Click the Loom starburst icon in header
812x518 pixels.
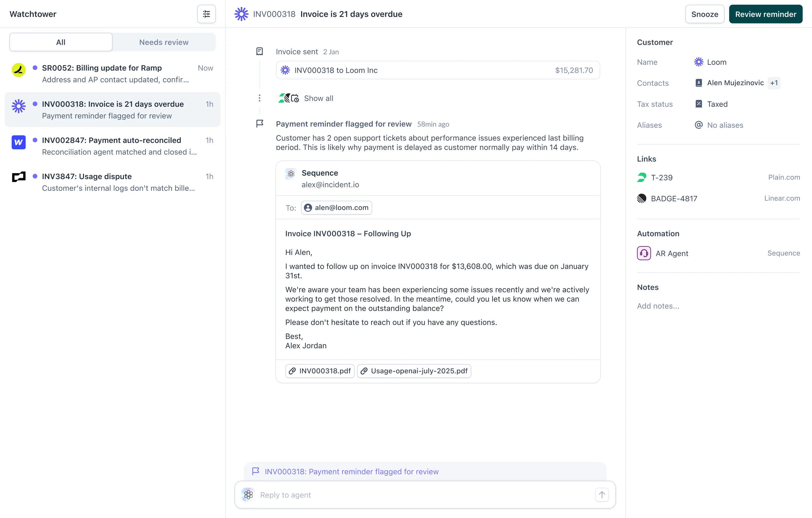[x=242, y=14]
